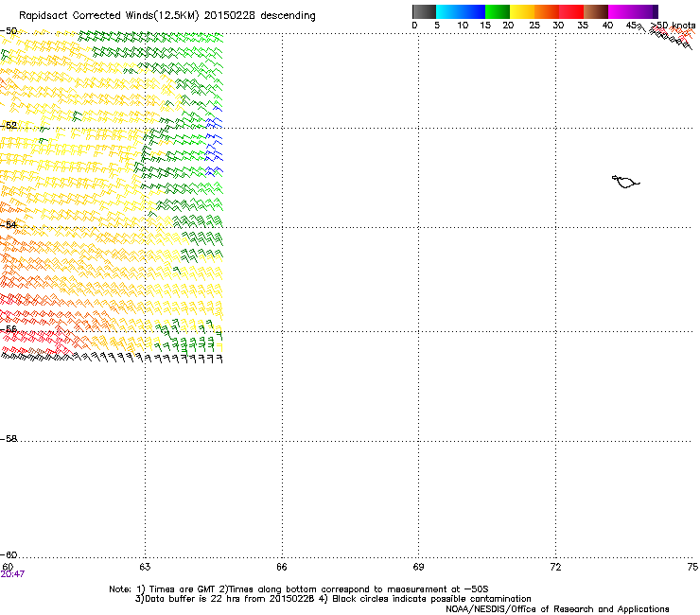The image size is (700, 615).
Task: Click the legend tick label '40'
Action: click(x=607, y=26)
